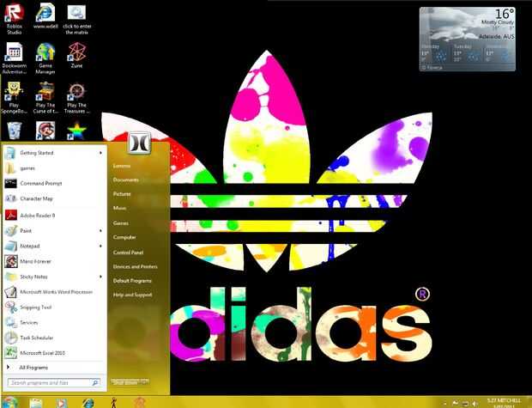Click the weather gadget showing 16°
532x408 pixels.
[x=468, y=39]
